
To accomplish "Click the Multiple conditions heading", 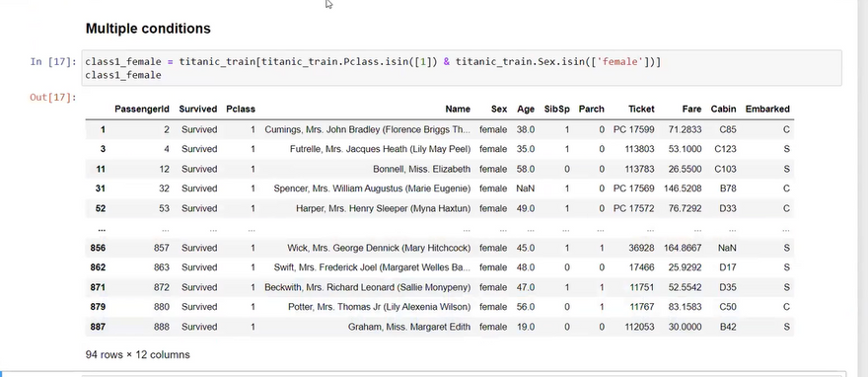I will click(148, 29).
